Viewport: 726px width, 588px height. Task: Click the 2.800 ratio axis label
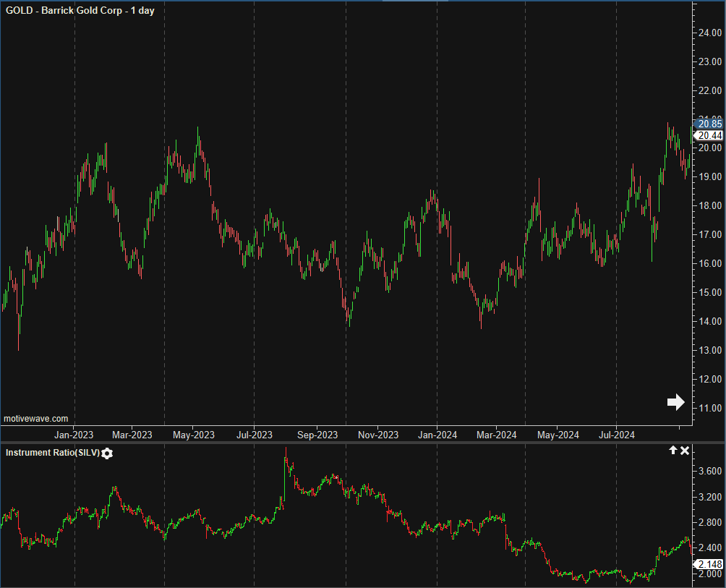point(709,522)
